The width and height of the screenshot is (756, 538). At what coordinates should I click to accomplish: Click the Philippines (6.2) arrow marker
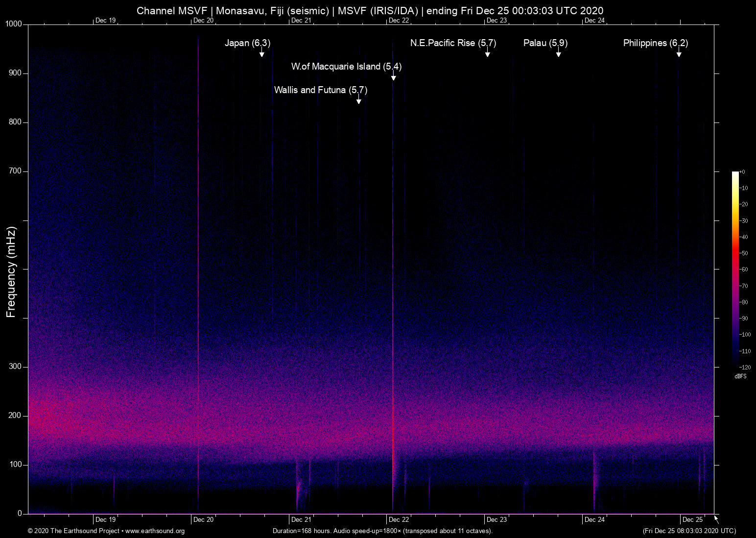tap(679, 52)
